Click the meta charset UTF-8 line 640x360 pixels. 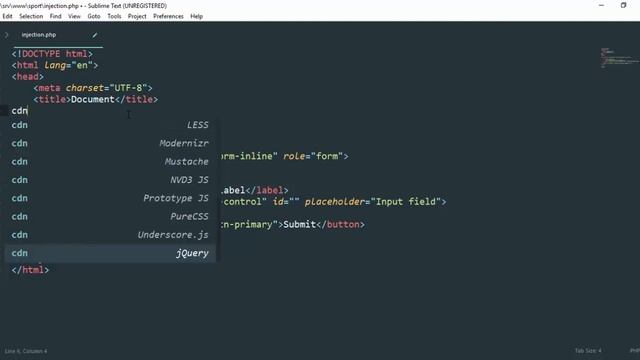93,88
